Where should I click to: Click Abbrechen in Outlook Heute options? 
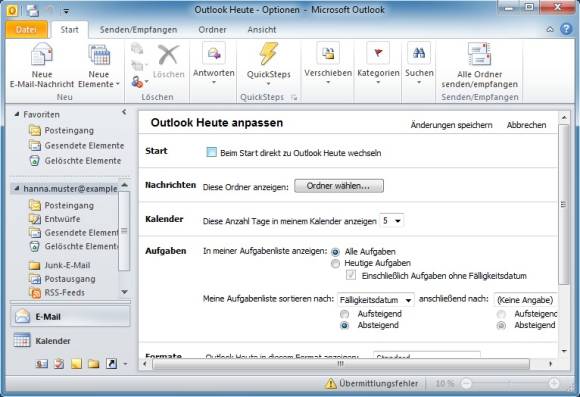526,125
